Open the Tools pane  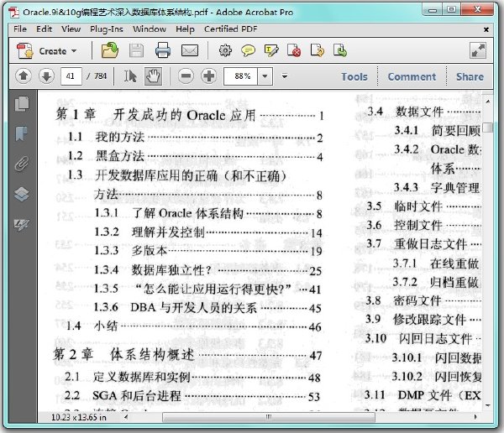tap(354, 76)
